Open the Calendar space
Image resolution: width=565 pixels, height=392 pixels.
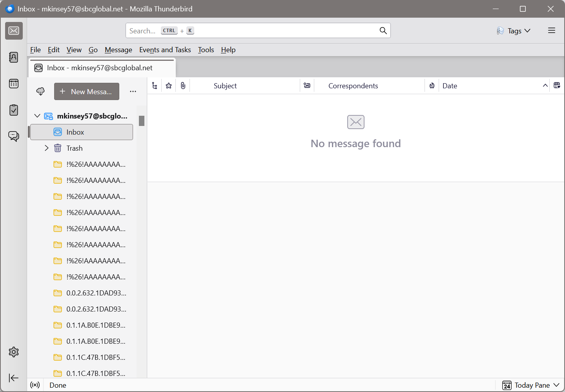coord(14,84)
